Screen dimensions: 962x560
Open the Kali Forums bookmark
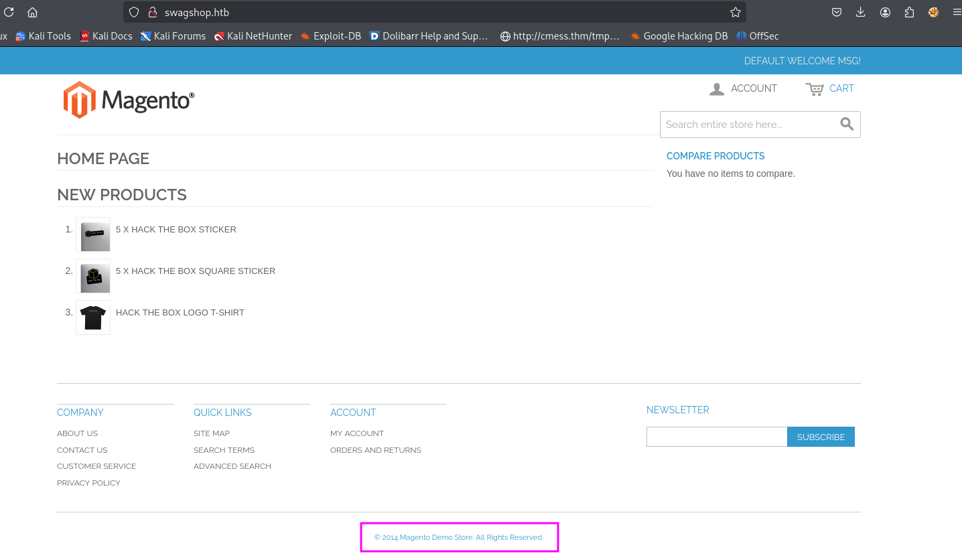[x=173, y=36]
